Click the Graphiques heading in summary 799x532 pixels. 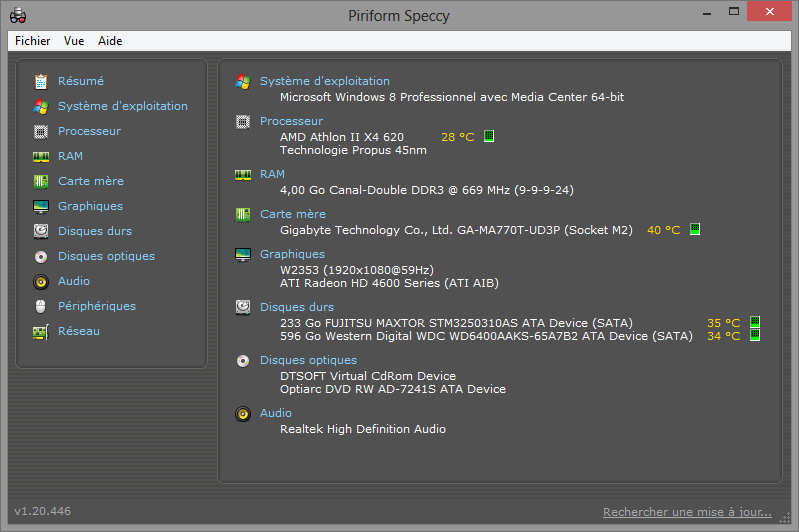[x=292, y=254]
